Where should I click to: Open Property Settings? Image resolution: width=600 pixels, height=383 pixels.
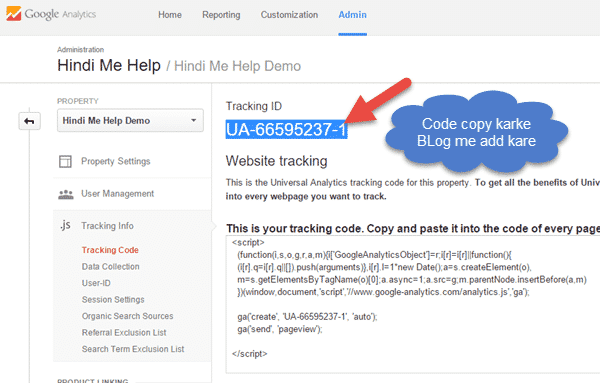tap(116, 161)
